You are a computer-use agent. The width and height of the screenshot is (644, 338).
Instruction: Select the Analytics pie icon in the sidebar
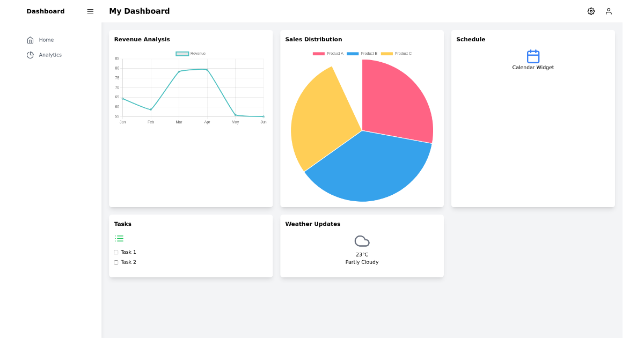click(x=31, y=54)
